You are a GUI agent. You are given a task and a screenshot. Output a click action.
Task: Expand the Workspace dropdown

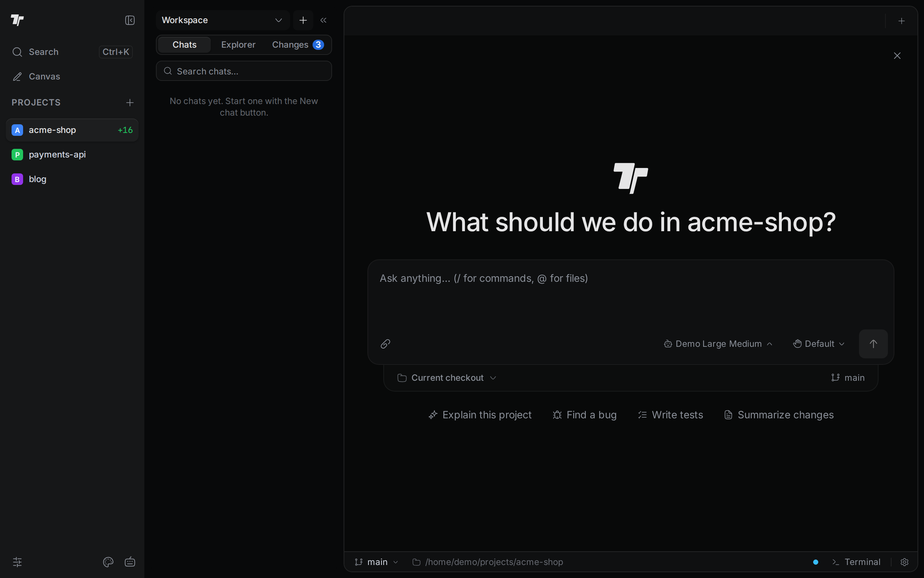coord(223,20)
